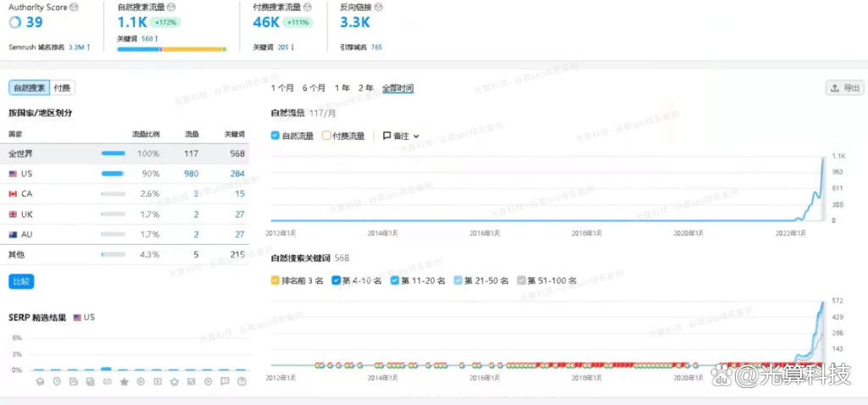Click the info icon beside 反向链接

tap(378, 8)
